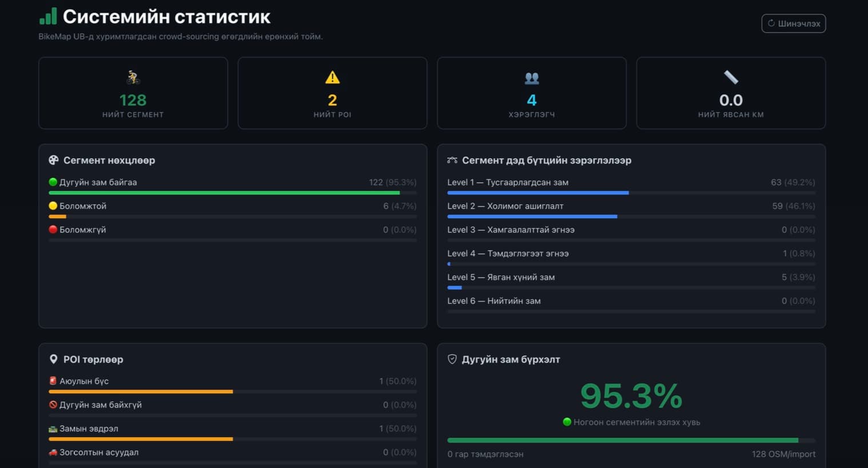868x468 pixels.
Task: Click the cyclist icon above 128
Action: [x=133, y=77]
